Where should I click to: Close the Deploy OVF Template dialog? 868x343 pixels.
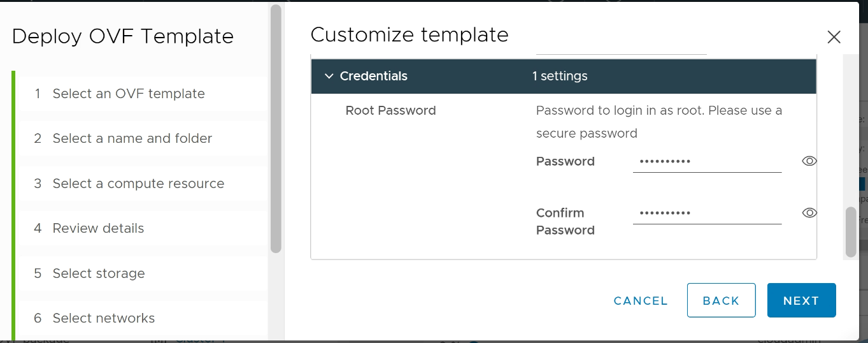pos(834,38)
